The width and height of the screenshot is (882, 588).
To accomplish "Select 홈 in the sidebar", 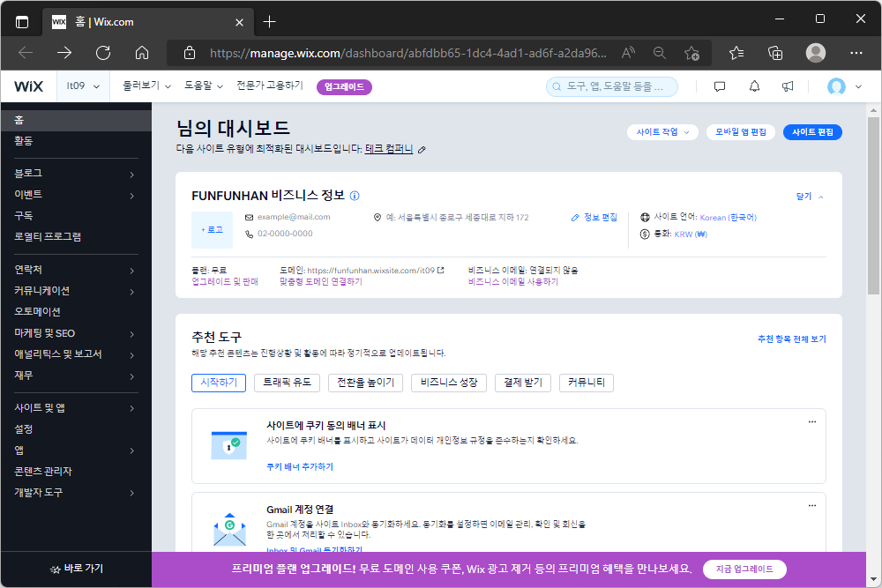I will (76, 120).
